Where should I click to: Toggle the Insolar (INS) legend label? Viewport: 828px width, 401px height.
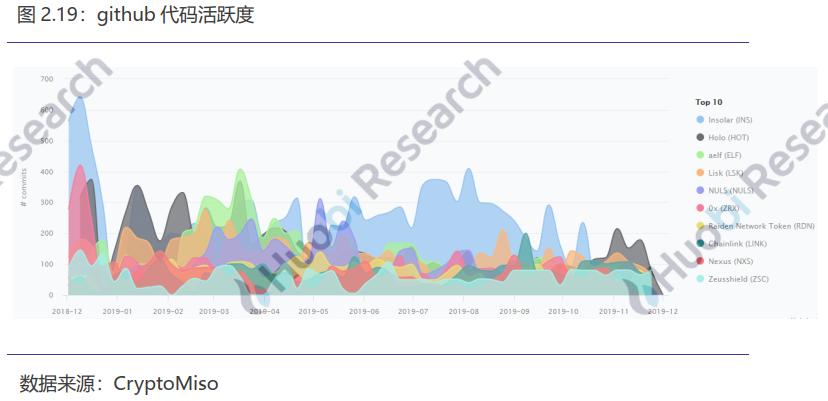730,120
